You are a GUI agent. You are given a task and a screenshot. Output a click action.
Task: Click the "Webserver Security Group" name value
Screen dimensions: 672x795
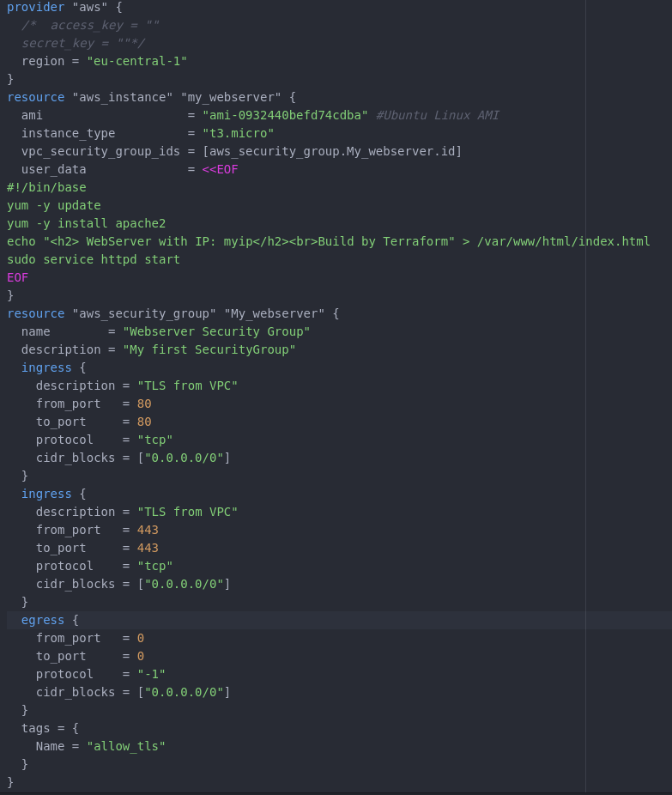(x=216, y=331)
